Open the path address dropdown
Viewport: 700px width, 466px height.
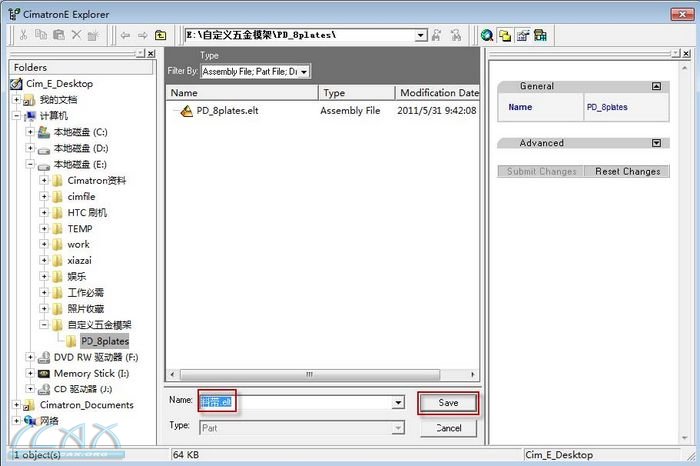(421, 35)
